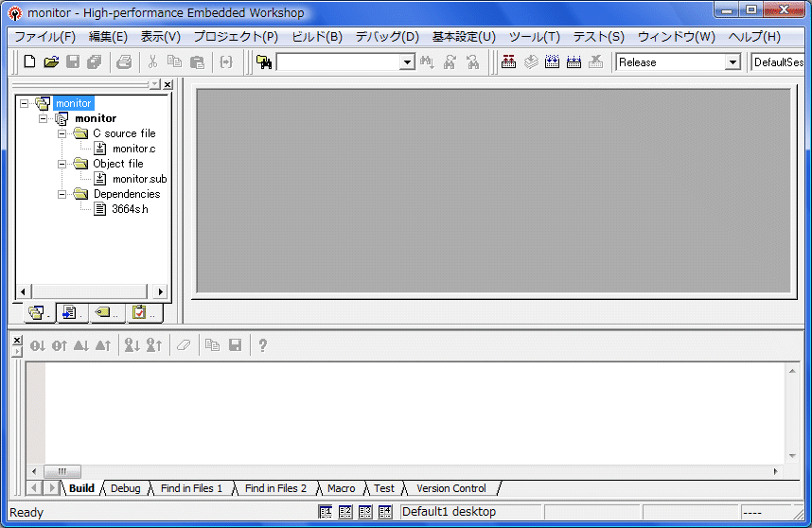
Task: Click the Stop Build icon
Action: coord(595,62)
